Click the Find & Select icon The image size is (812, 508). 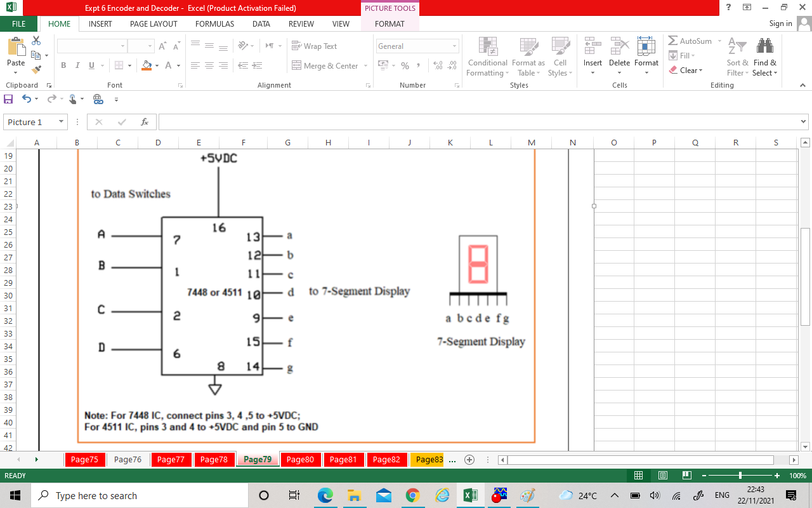764,57
